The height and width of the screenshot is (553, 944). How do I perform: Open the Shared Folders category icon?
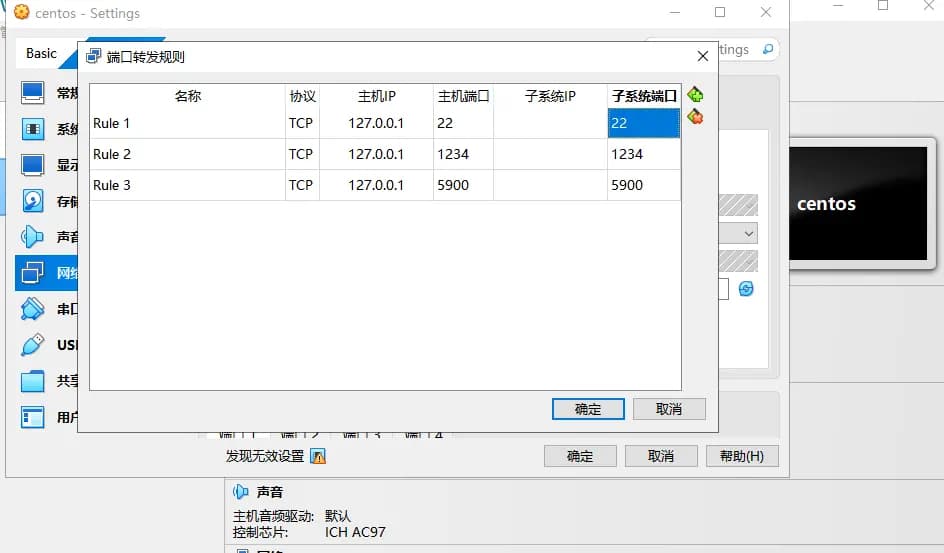(x=33, y=381)
